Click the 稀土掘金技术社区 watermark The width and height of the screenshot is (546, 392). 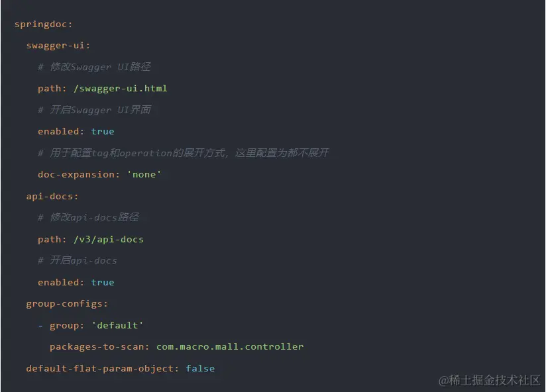tap(489, 380)
